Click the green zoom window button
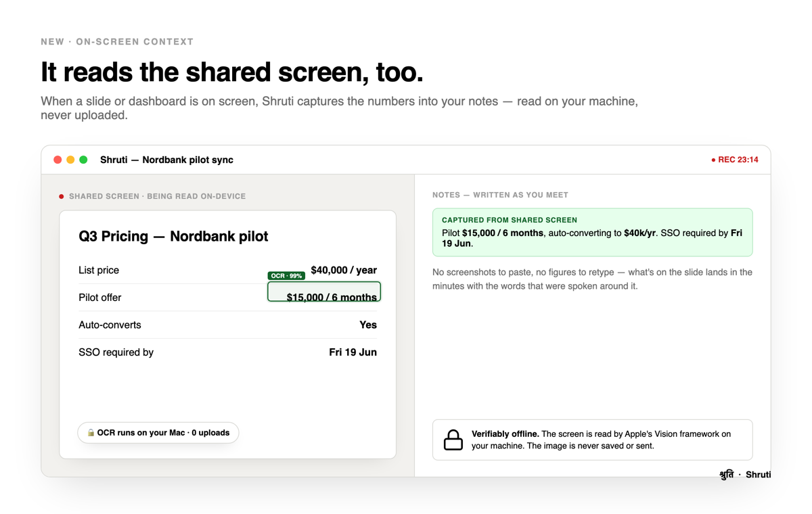The width and height of the screenshot is (812, 514). pyautogui.click(x=83, y=160)
